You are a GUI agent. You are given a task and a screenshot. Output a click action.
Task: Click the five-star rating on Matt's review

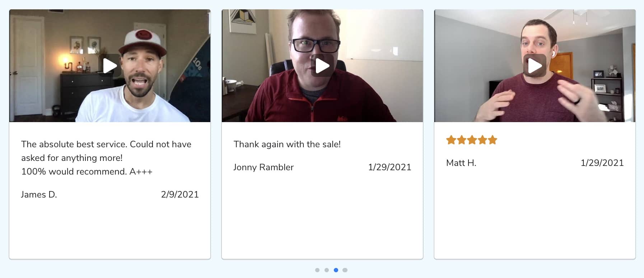[x=472, y=140]
